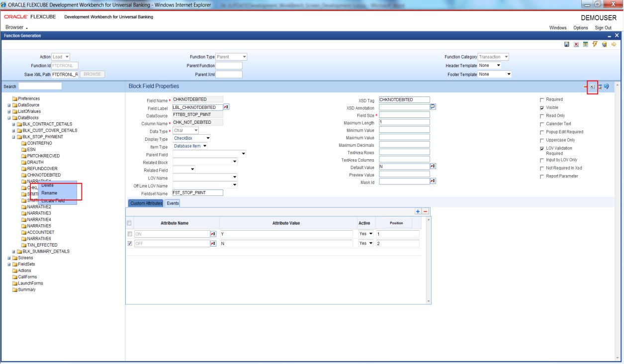This screenshot has height=364, width=624.
Task: Uncheck LOV Validation Required checkbox
Action: point(542,148)
